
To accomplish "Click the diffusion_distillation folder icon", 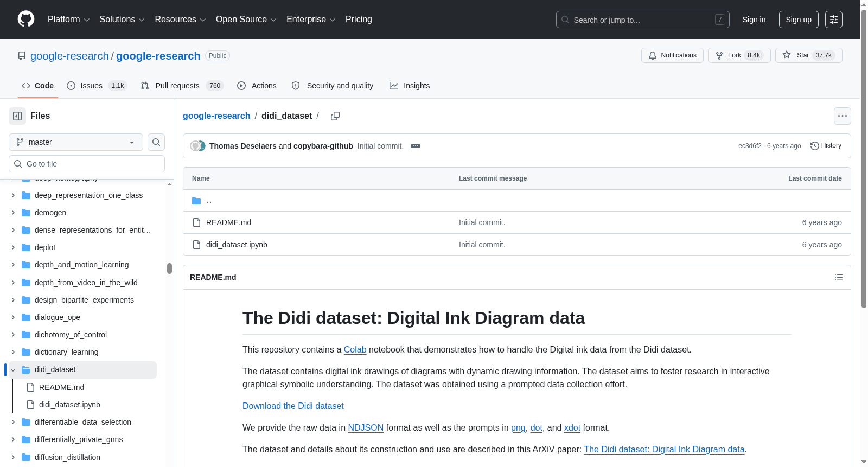I will 26,457.
